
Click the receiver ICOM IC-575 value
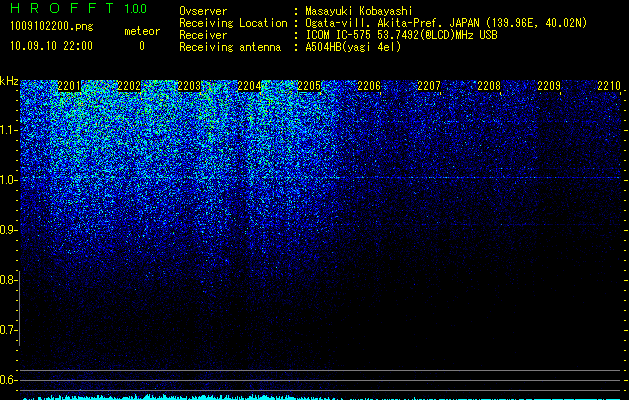(x=401, y=35)
